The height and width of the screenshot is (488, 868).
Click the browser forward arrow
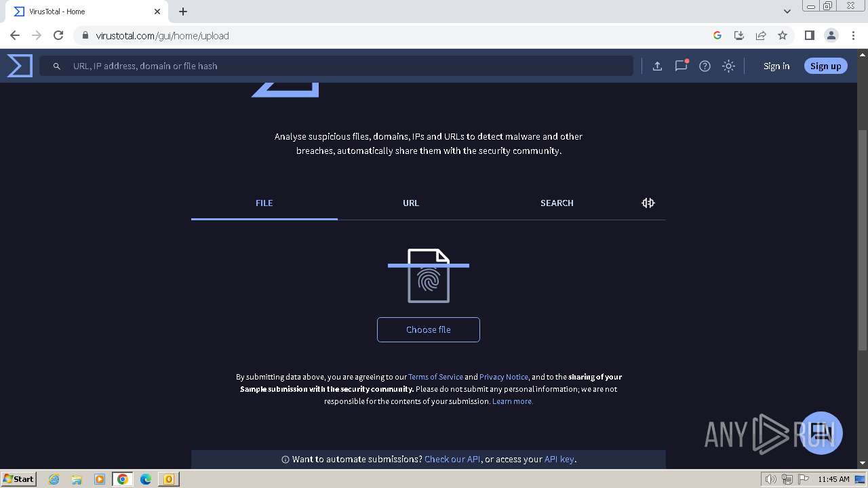click(37, 35)
